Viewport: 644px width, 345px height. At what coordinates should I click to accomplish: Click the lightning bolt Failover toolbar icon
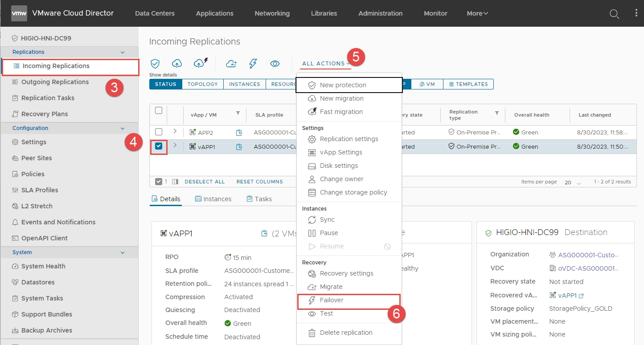253,64
